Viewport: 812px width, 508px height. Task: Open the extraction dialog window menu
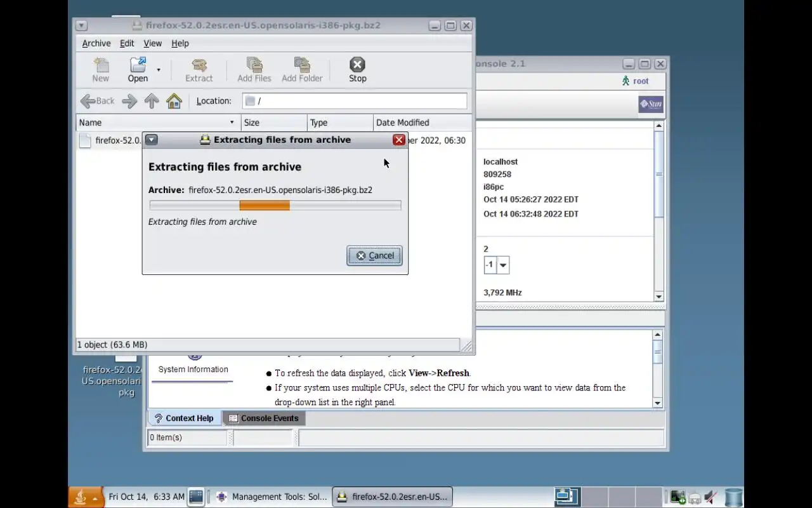152,140
